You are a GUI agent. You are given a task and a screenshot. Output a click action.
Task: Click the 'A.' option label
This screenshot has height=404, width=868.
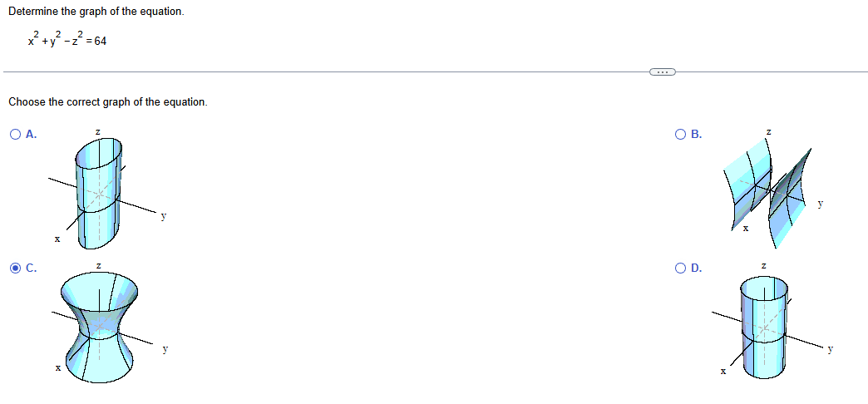[32, 134]
